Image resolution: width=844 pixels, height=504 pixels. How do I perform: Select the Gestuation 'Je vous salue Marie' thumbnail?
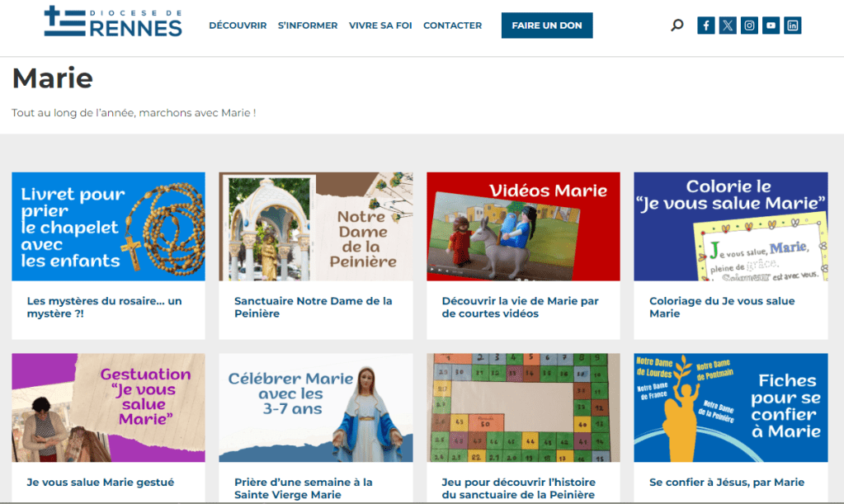[x=108, y=407]
